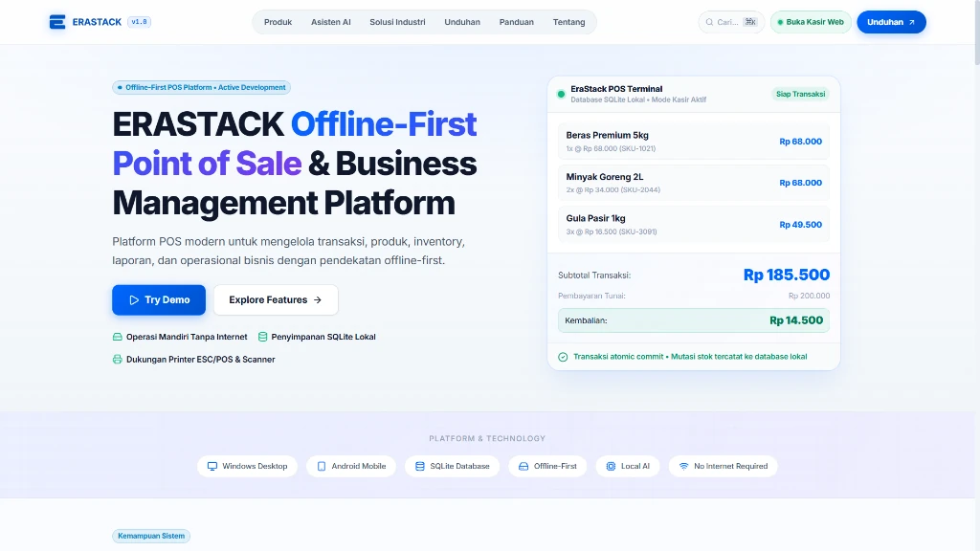Click the Buka Kasir Web button

pos(811,22)
